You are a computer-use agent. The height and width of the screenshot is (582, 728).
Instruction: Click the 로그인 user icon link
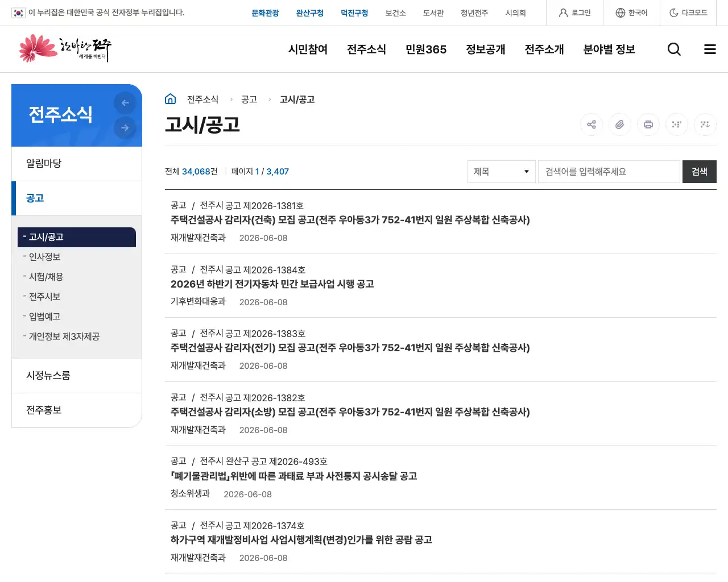click(574, 13)
